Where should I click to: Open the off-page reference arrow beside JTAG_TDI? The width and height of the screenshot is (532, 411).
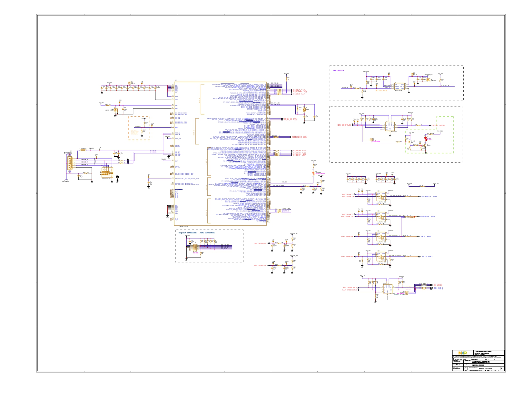(418, 236)
